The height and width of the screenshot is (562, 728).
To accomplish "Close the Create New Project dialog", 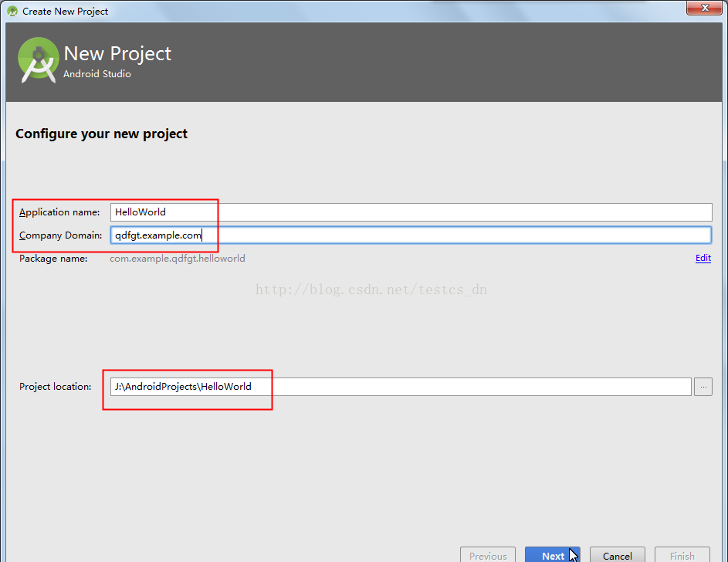I will [x=704, y=8].
